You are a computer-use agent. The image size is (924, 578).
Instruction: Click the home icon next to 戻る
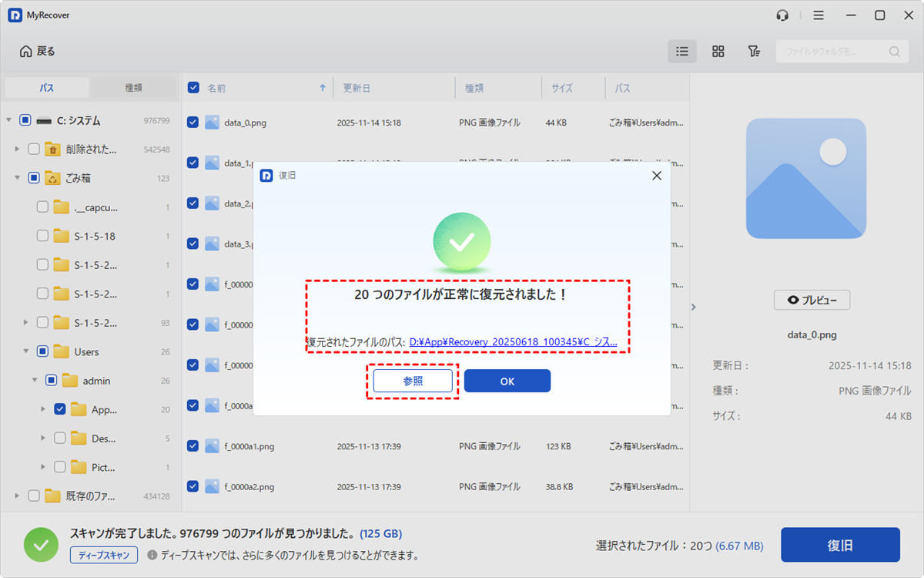click(x=26, y=52)
